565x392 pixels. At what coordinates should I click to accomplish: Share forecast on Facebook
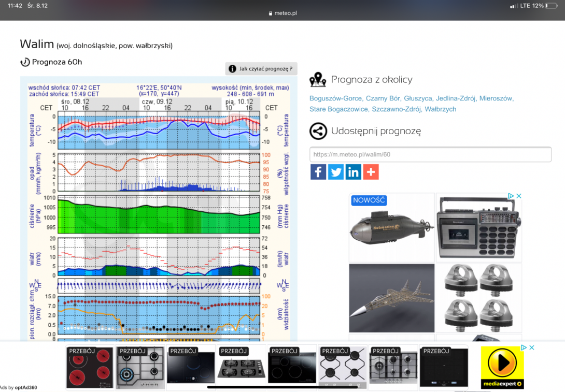click(x=318, y=172)
